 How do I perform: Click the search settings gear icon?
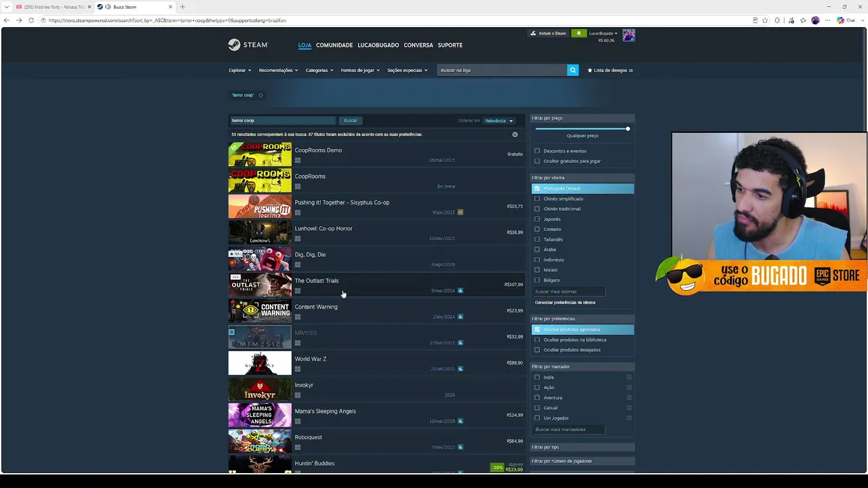tap(515, 134)
